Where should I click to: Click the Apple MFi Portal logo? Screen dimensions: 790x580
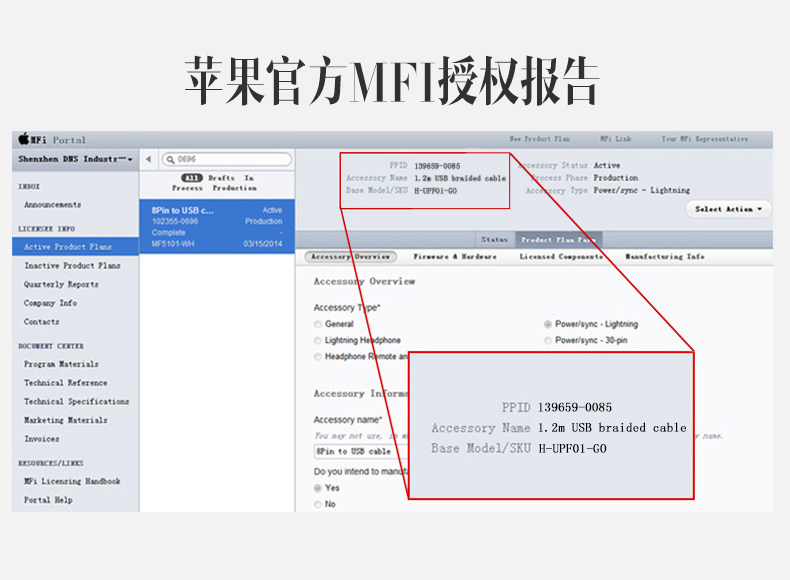(52, 139)
